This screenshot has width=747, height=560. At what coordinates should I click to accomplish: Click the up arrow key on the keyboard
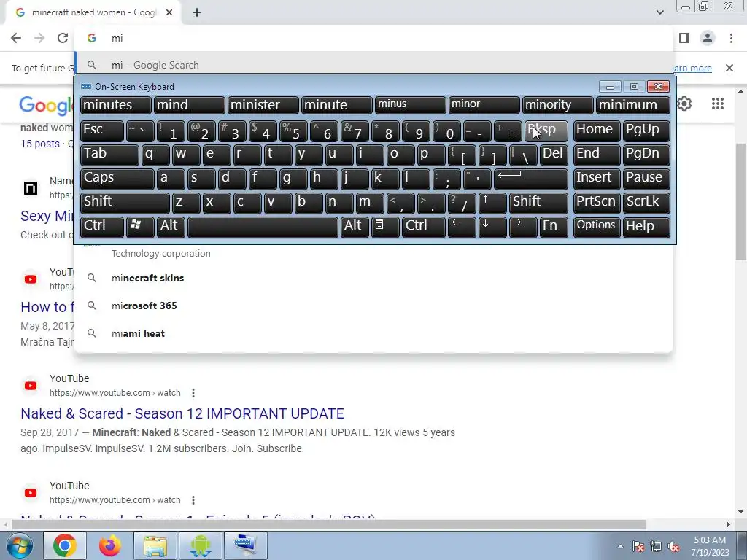492,203
